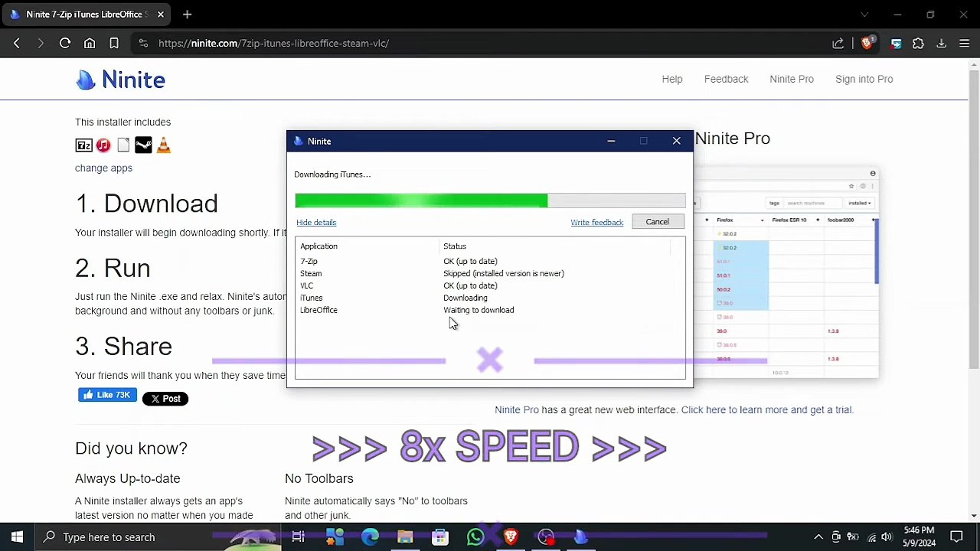Open a new browser tab with plus

click(x=187, y=15)
